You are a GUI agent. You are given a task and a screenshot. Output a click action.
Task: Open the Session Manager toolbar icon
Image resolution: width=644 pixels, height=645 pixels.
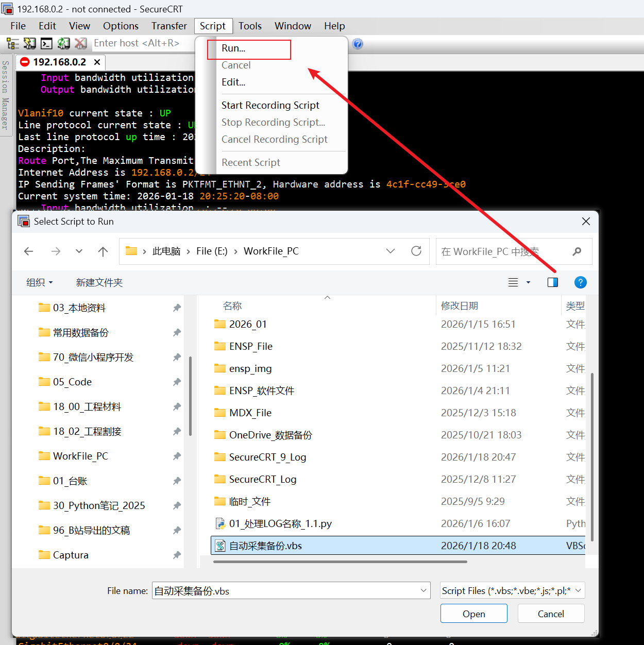tap(13, 44)
